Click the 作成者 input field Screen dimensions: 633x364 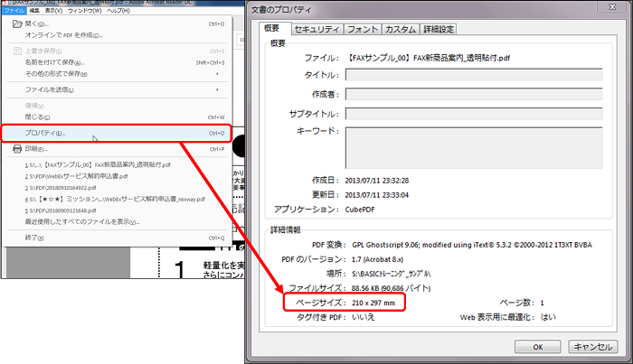[x=474, y=94]
